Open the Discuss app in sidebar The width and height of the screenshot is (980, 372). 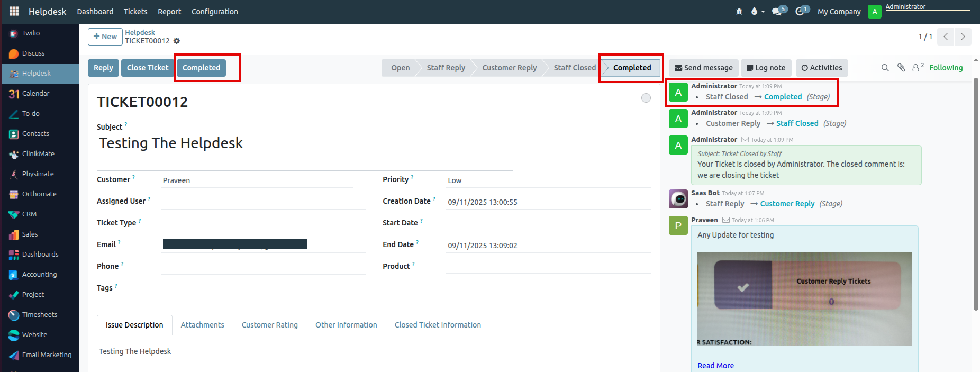(x=33, y=53)
